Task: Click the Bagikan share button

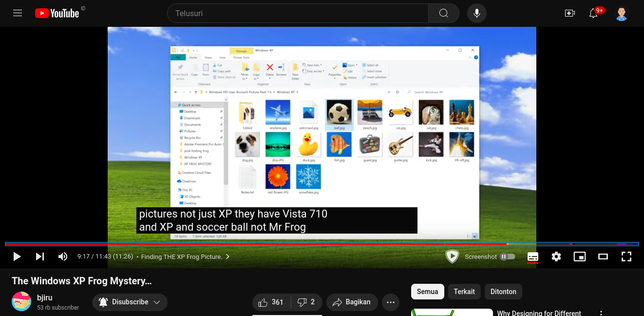Action: click(x=352, y=302)
